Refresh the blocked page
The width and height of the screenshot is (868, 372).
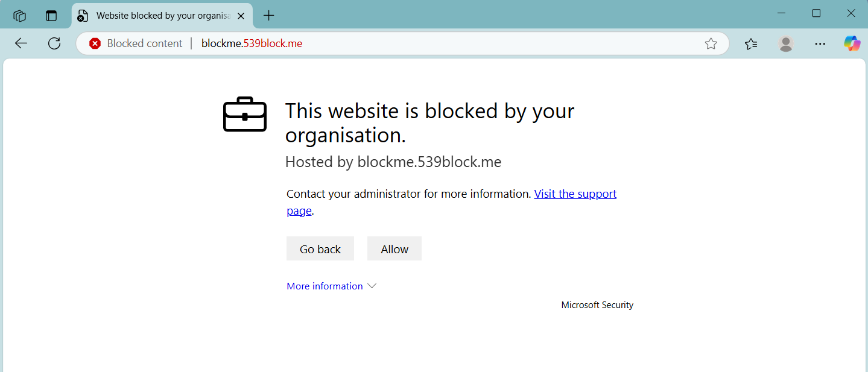point(54,43)
